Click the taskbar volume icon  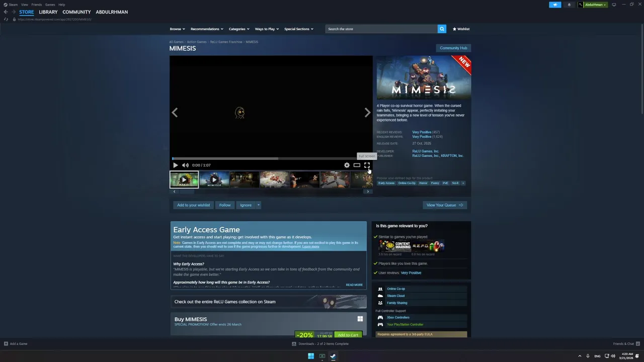click(x=613, y=356)
